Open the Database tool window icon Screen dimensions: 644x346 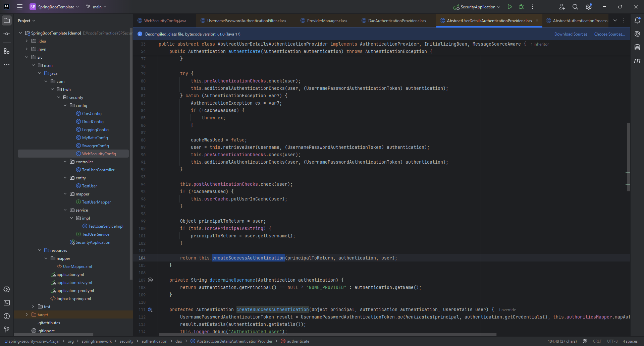coord(637,47)
